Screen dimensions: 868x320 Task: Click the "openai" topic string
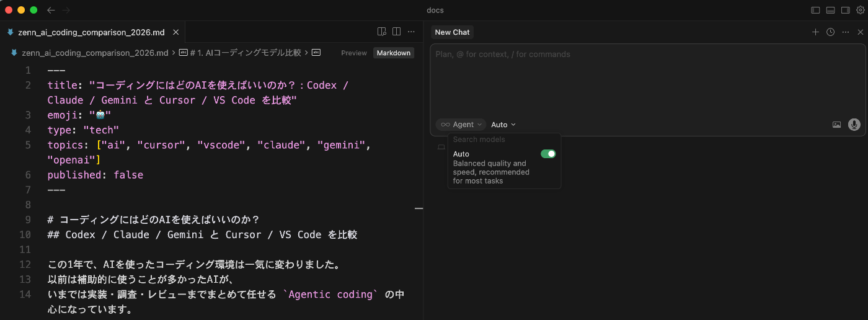71,160
